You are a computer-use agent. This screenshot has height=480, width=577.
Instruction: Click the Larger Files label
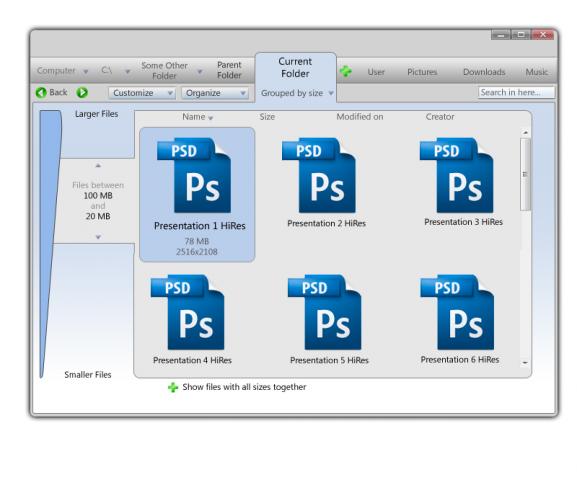coord(96,114)
